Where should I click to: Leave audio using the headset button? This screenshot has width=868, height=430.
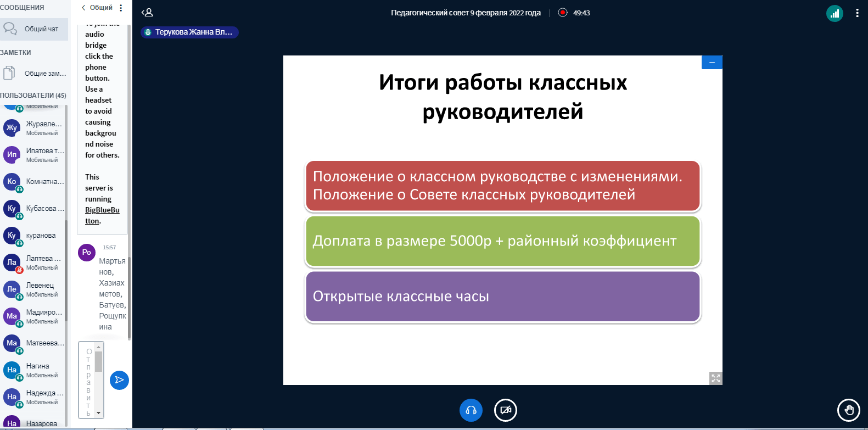point(471,410)
